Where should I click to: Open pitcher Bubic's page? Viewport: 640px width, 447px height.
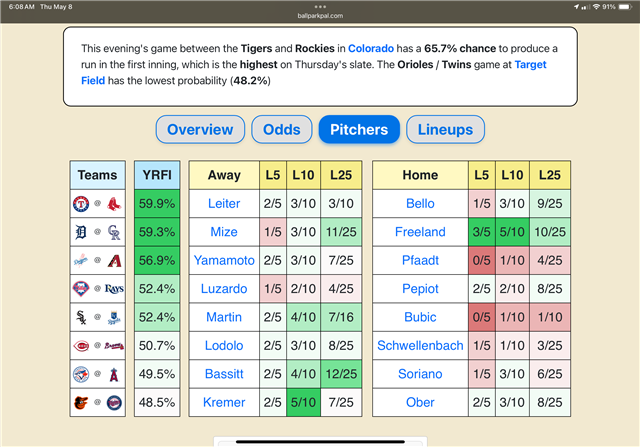pyautogui.click(x=420, y=317)
